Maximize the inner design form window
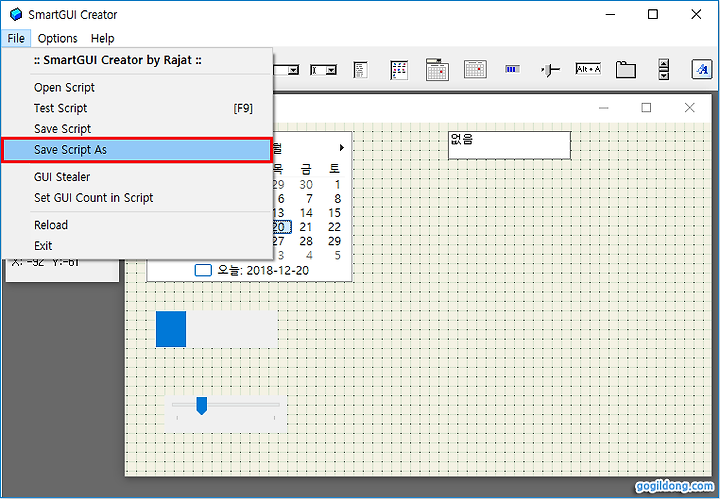Screen dimensions: 720x499 tap(646, 107)
